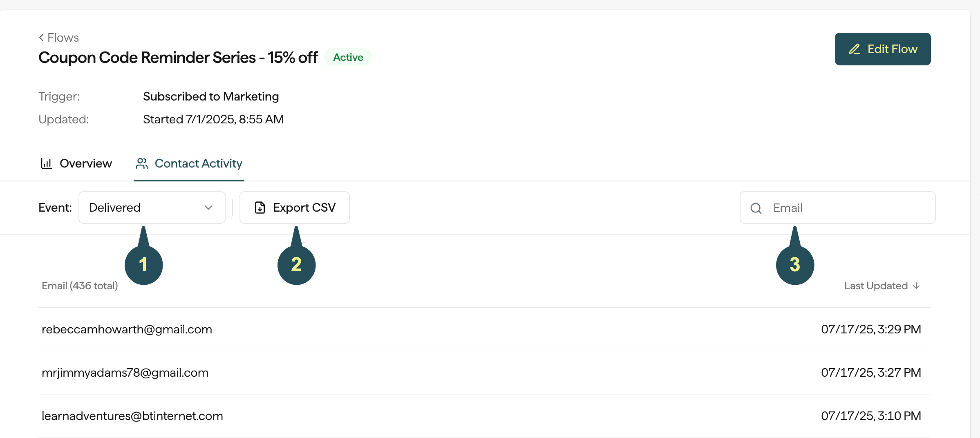Go back to the Flows list
Screen dimensions: 980x438
[x=59, y=38]
